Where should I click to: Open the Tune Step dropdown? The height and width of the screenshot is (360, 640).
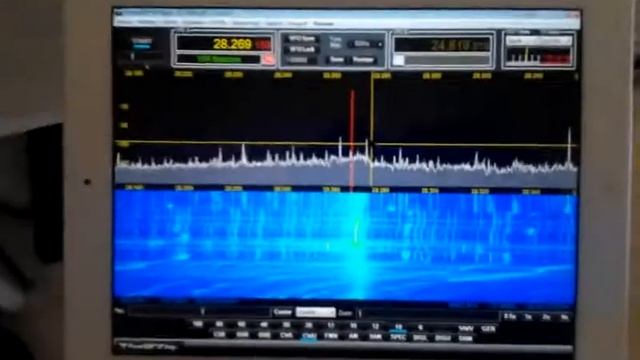click(x=365, y=44)
